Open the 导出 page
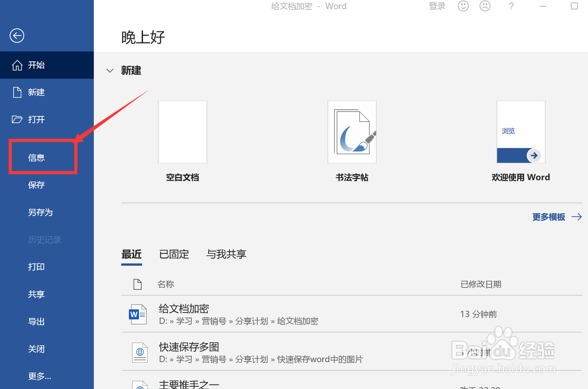Screen dimensions: 588x389 (x=47, y=322)
